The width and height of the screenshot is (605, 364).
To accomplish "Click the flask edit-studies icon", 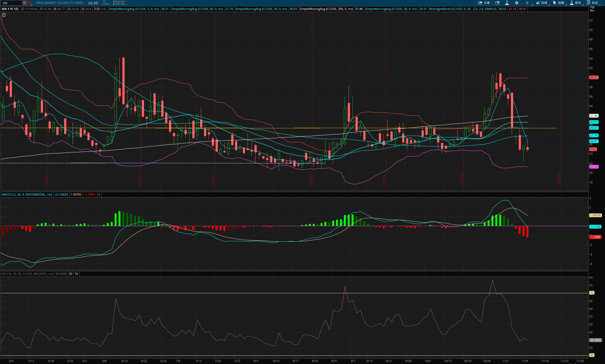I will coord(507,3).
